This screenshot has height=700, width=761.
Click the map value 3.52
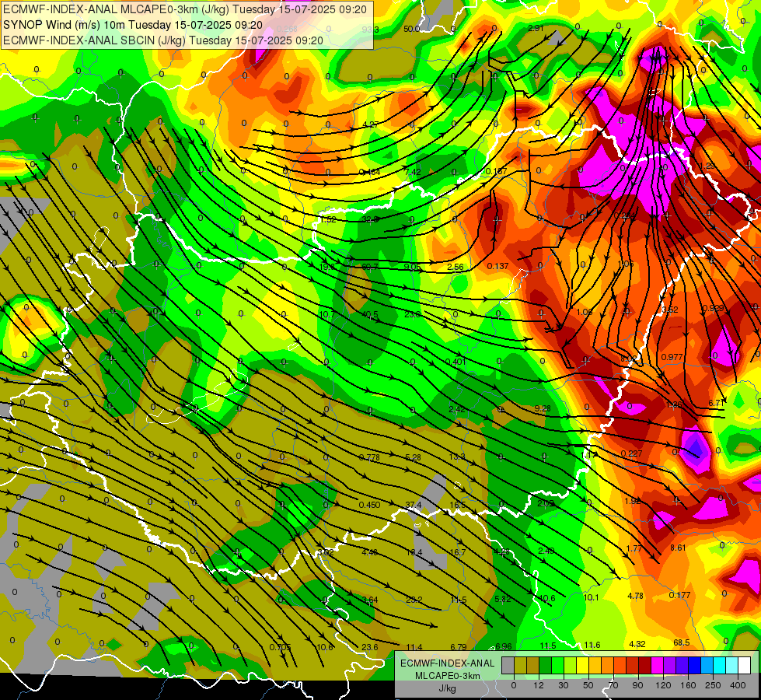click(670, 310)
